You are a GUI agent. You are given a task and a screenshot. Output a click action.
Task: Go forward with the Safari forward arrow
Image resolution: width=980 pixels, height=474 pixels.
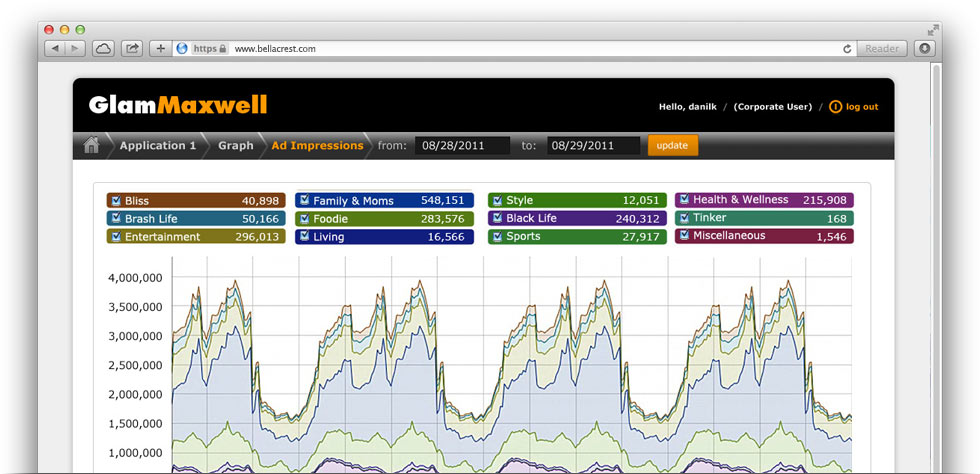(75, 48)
